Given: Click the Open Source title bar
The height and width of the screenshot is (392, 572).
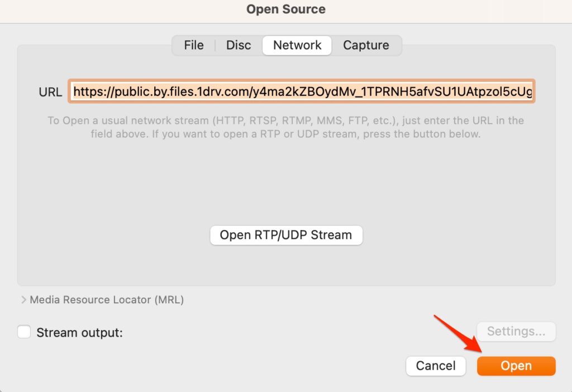Looking at the screenshot, I should coord(285,9).
